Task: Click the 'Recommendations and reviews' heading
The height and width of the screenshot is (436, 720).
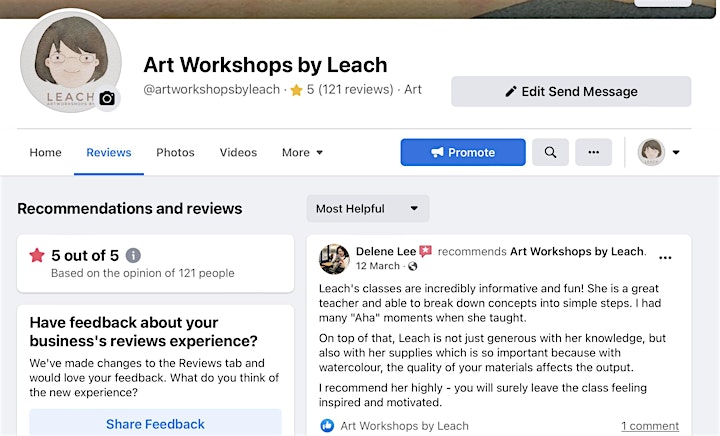Action: [129, 209]
